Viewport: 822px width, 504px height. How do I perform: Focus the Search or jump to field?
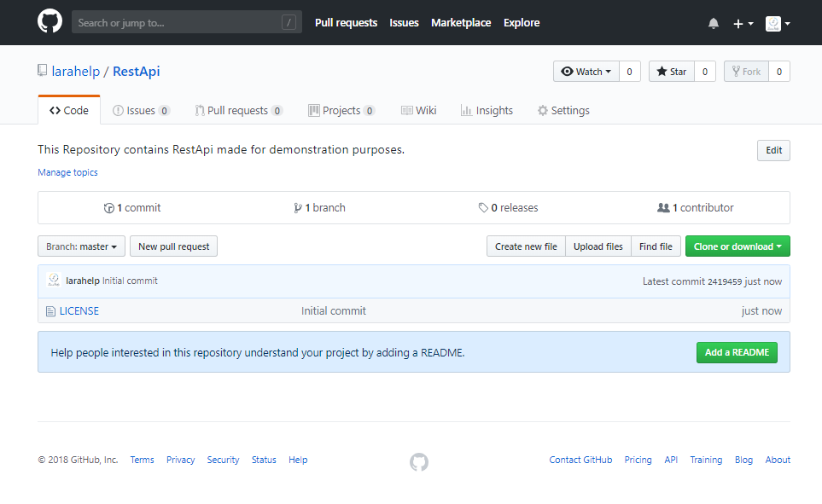click(x=178, y=22)
